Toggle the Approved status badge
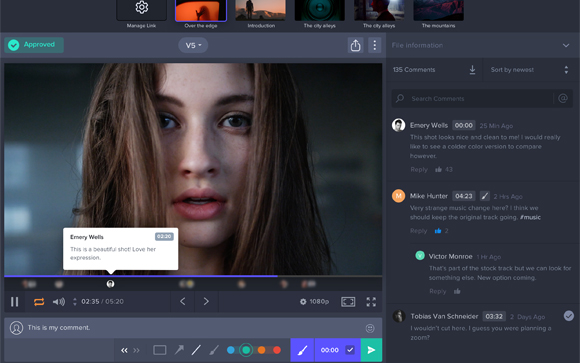 [x=34, y=45]
